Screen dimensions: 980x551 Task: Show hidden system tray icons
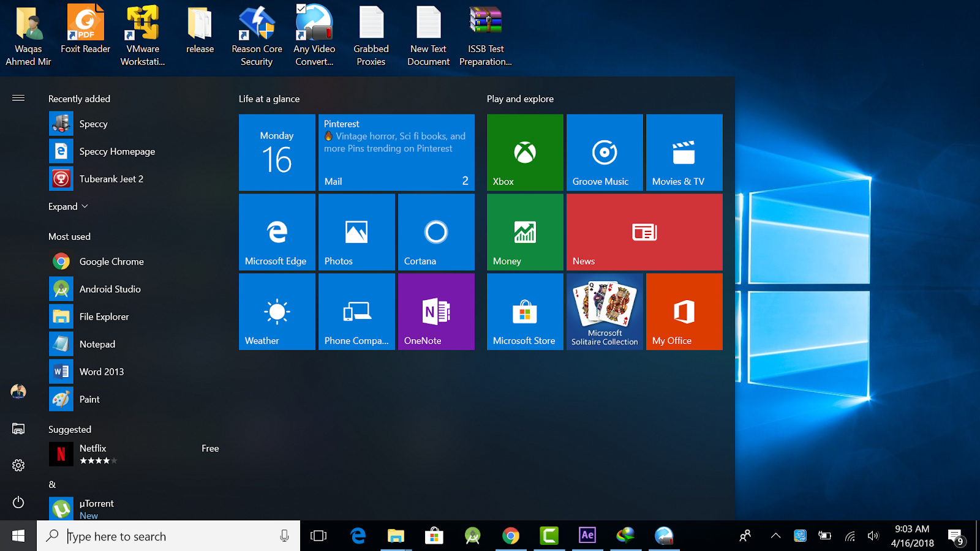775,536
